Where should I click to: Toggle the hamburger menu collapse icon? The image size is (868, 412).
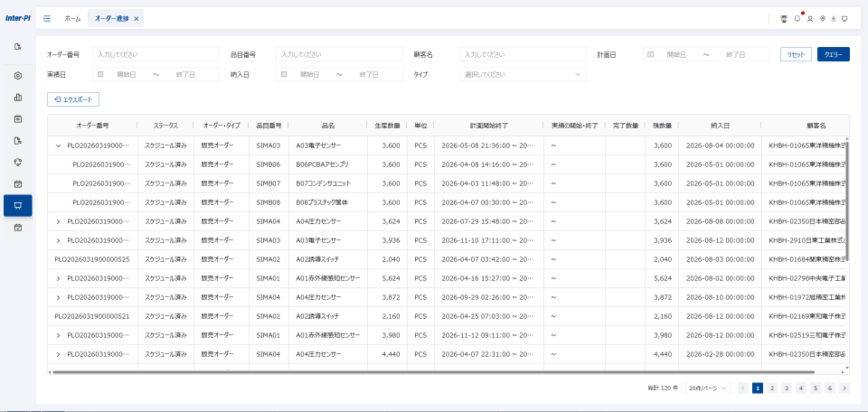tap(47, 19)
